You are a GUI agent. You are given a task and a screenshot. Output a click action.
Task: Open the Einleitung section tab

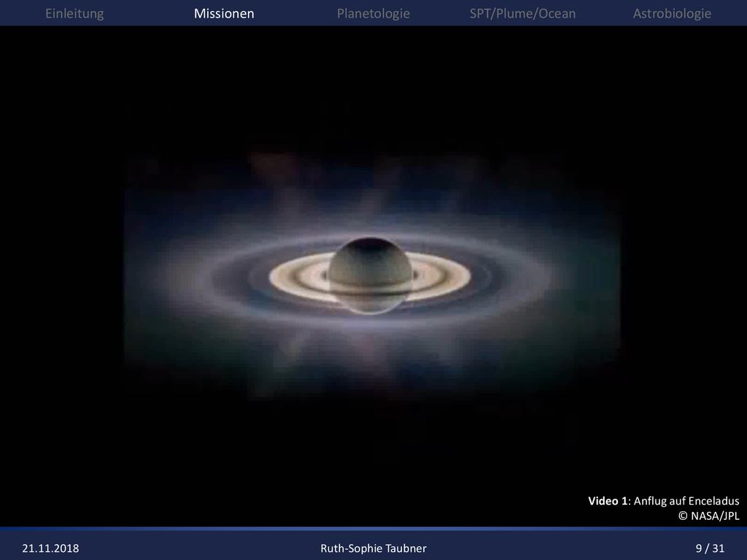pos(74,13)
